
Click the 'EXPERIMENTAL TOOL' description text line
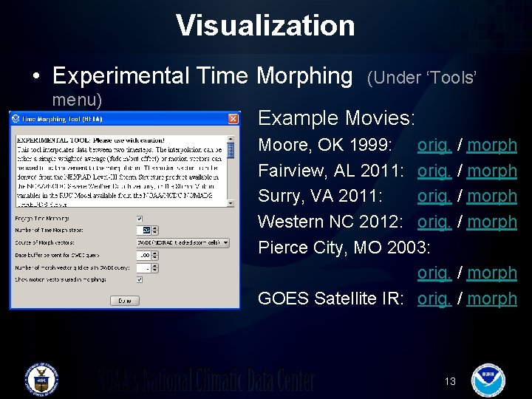[91, 140]
